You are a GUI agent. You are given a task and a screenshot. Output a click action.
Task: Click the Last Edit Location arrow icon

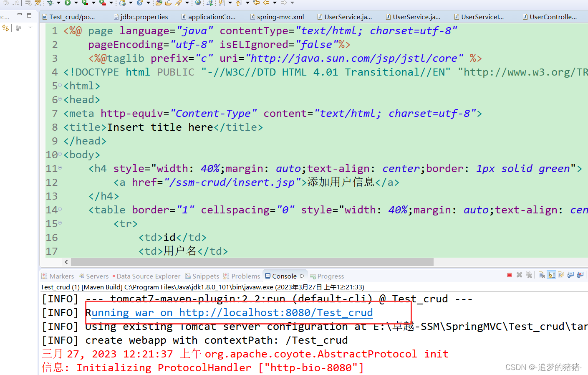[x=256, y=3]
